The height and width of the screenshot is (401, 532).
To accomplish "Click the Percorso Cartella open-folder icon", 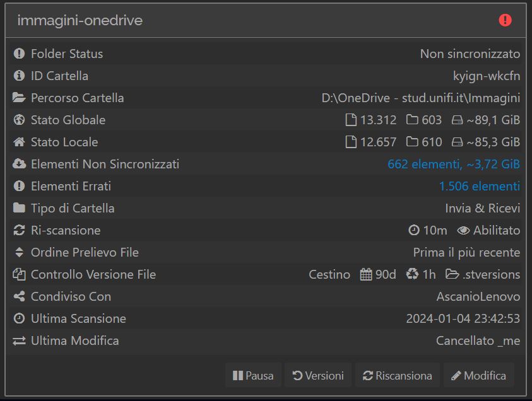I will [19, 98].
